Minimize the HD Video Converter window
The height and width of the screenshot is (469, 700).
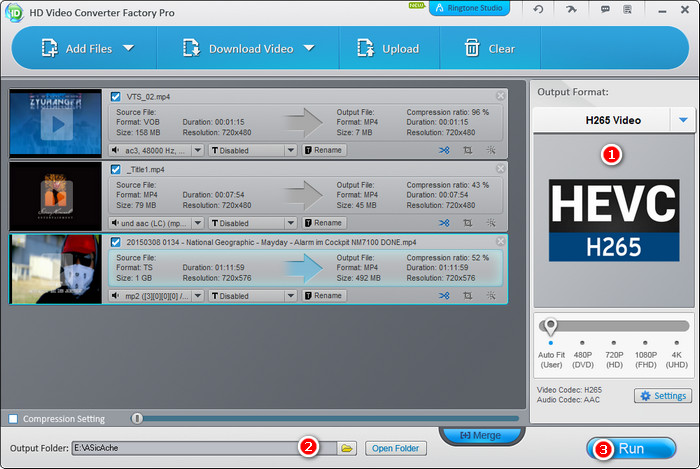click(x=662, y=11)
